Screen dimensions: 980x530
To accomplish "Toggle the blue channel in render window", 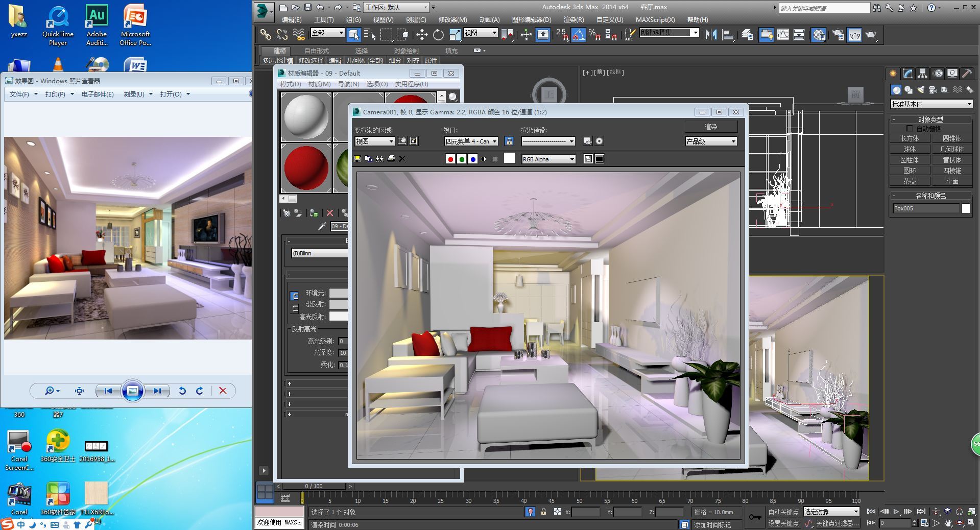I will pos(473,159).
